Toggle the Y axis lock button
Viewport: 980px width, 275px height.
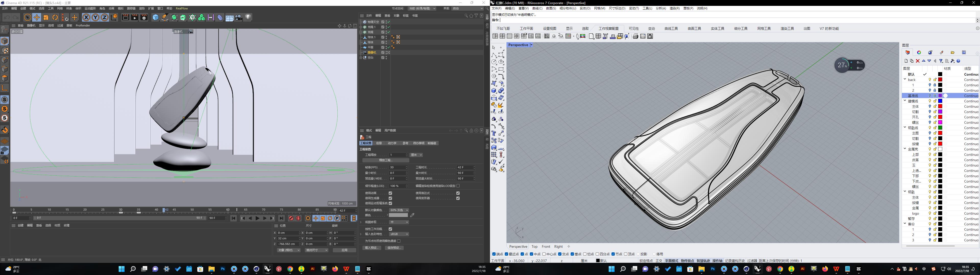pos(95,18)
